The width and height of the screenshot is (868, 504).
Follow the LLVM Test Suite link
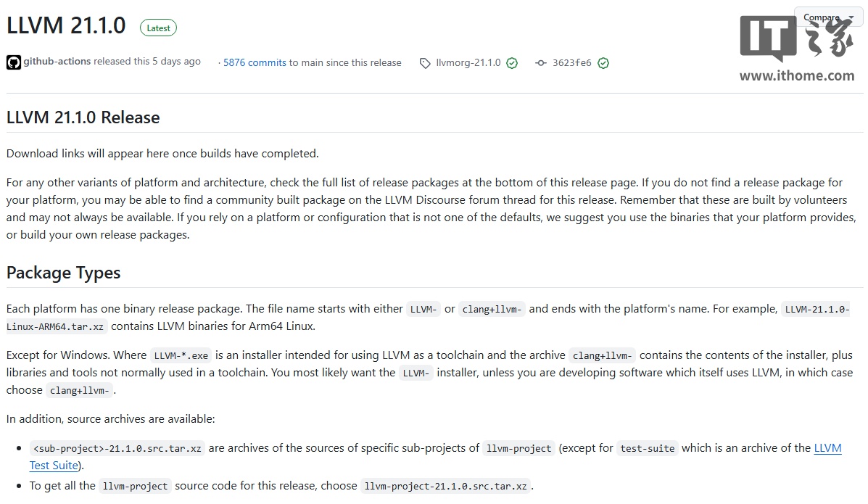[827, 448]
